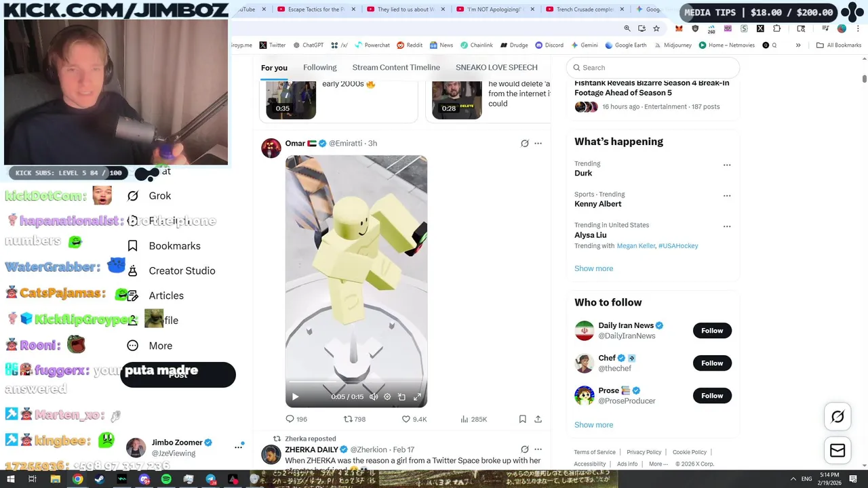Bookmark Omar's post

click(x=523, y=419)
